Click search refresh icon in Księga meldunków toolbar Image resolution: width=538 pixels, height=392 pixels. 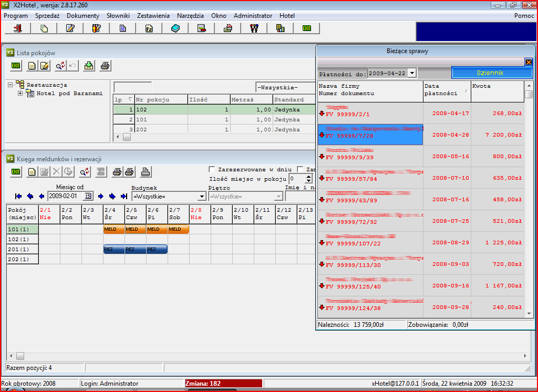(x=85, y=172)
